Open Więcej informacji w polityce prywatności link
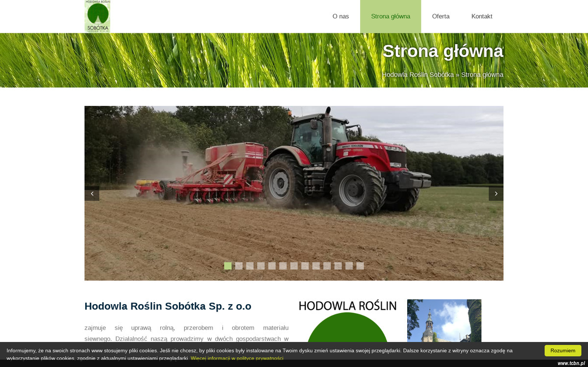 click(237, 358)
